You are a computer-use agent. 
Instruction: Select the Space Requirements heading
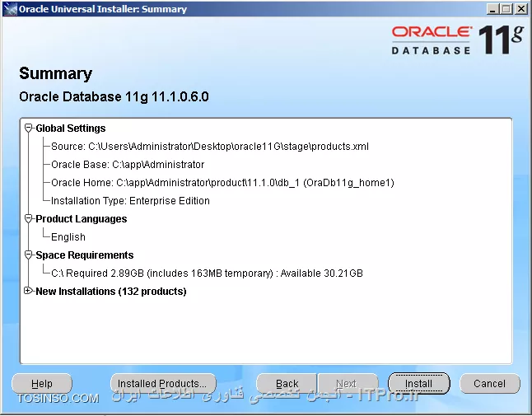pos(85,255)
